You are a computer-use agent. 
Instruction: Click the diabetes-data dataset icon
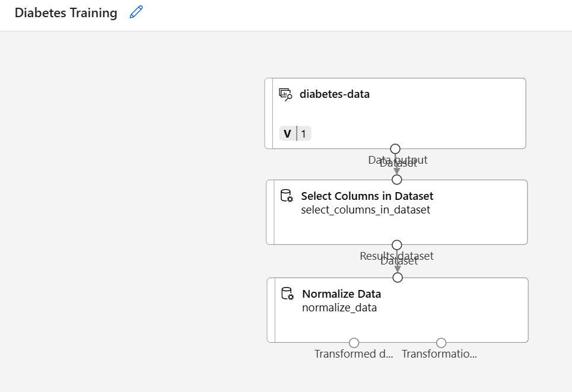[x=285, y=94]
